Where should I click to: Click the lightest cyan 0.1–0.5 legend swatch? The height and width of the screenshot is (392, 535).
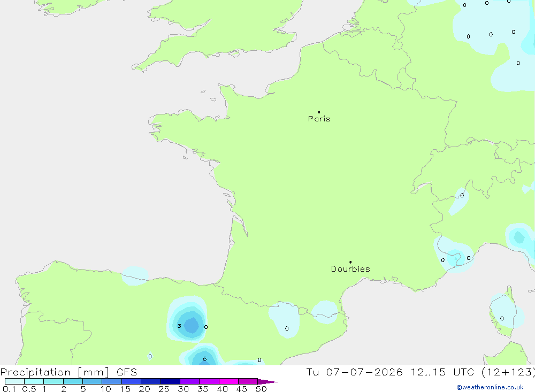[14, 381]
